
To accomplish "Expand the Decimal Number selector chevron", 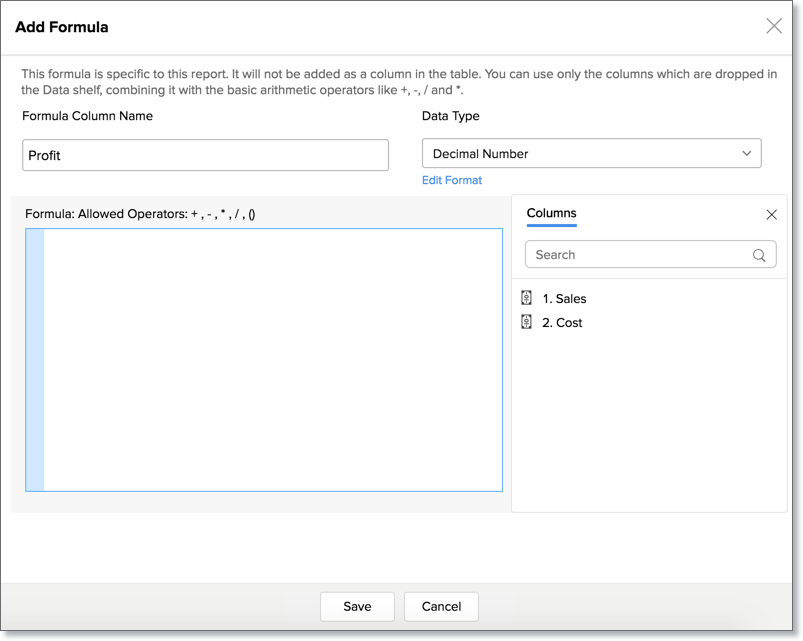I will coord(747,153).
